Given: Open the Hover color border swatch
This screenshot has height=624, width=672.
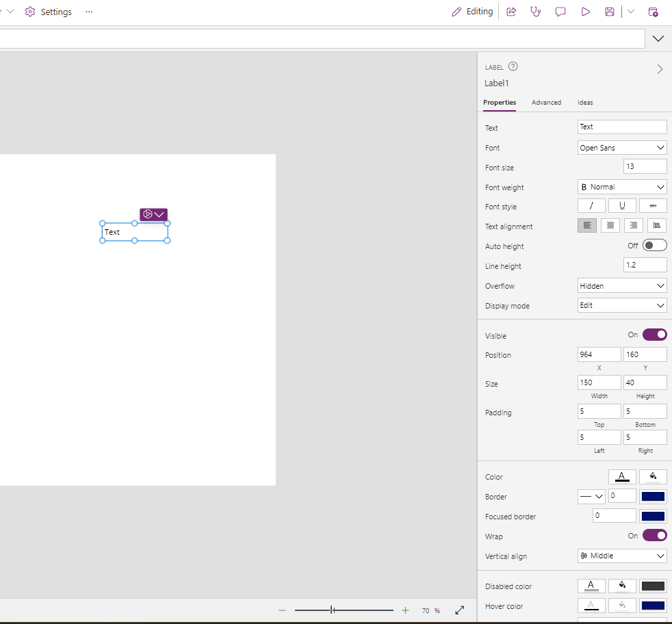Looking at the screenshot, I should pos(653,605).
